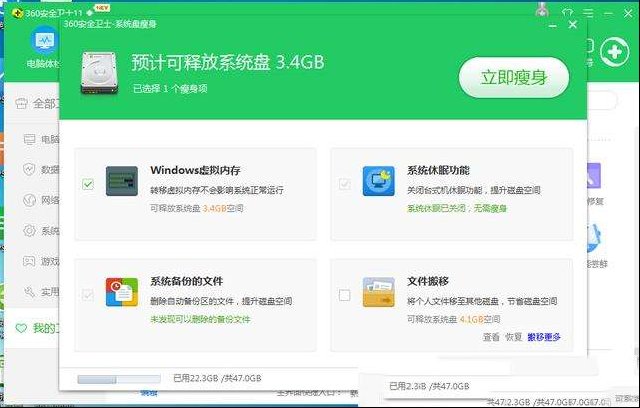Click 未发现可以删除的备份文件 status text

pos(200,319)
